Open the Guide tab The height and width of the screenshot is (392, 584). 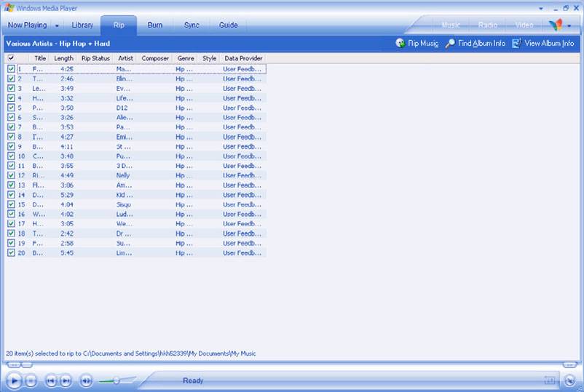click(x=229, y=25)
